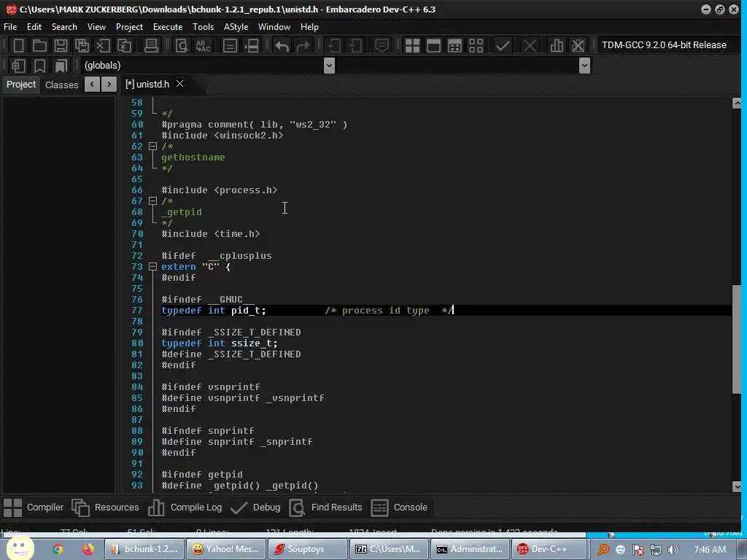Redo the last undone edit
This screenshot has width=747, height=560.
(x=303, y=46)
